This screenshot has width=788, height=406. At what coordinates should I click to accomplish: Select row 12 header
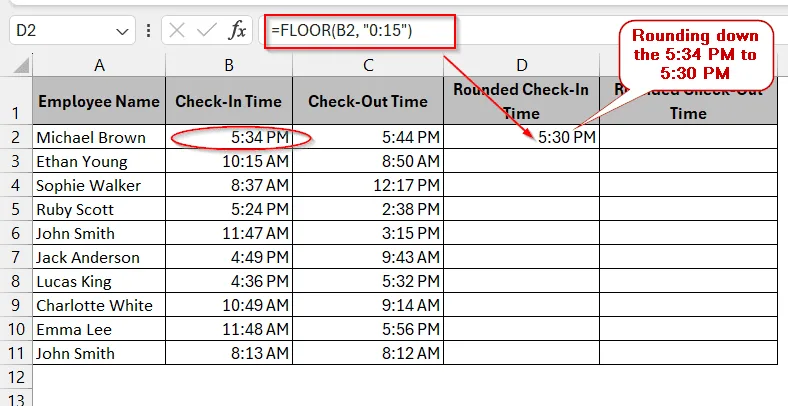[x=16, y=376]
